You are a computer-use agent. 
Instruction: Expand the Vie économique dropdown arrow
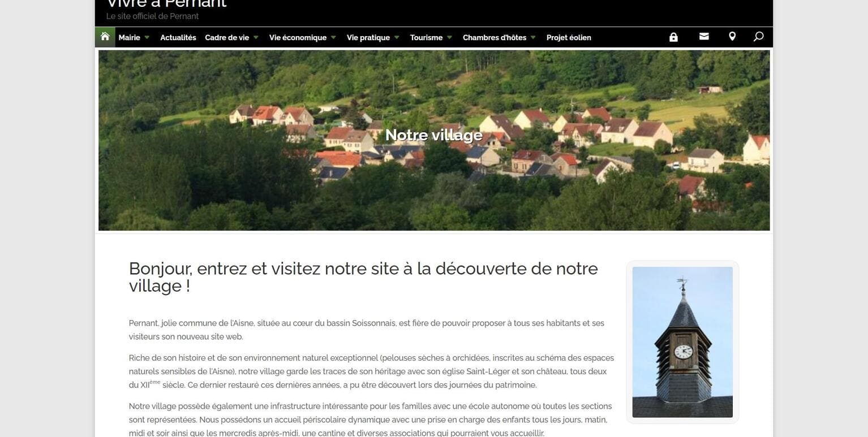[333, 38]
